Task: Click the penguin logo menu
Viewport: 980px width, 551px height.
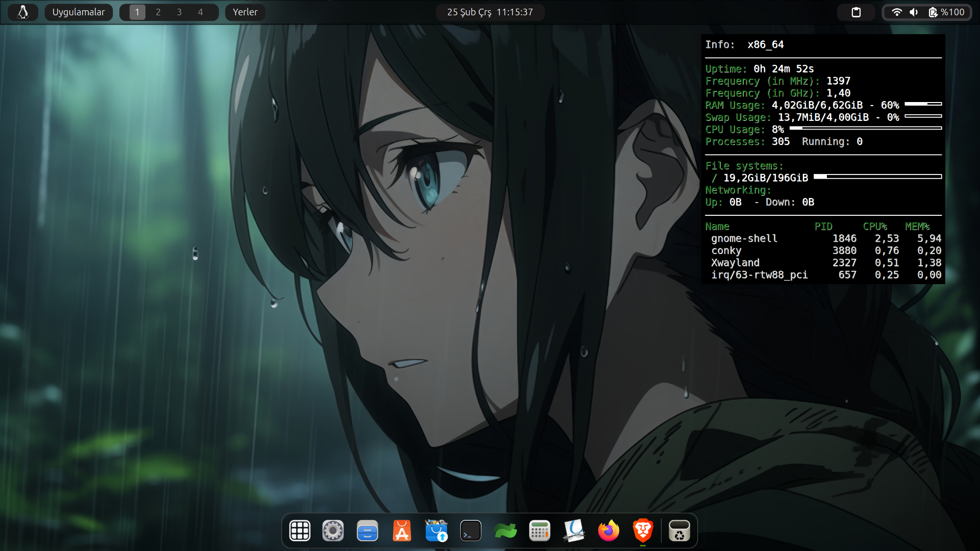Action: point(23,12)
